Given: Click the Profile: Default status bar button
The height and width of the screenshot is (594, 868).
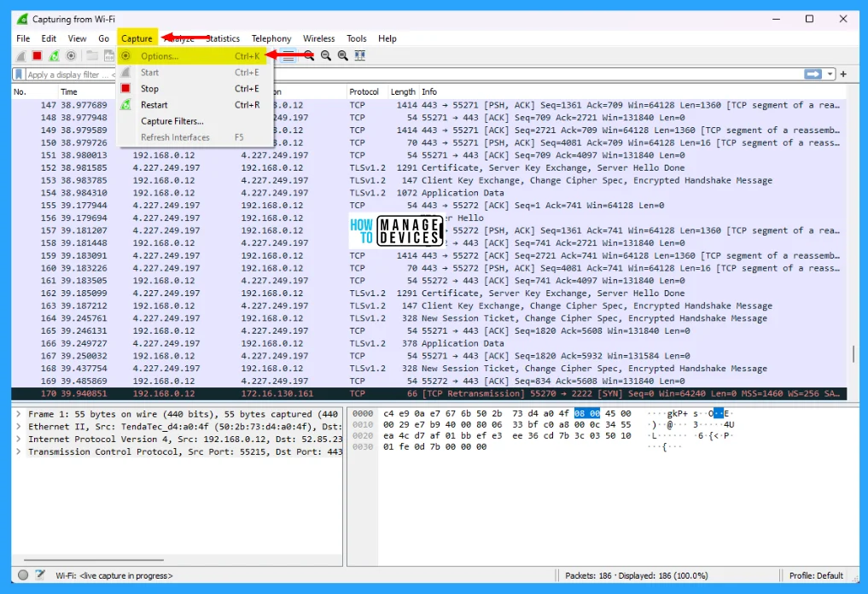Looking at the screenshot, I should click(x=817, y=575).
